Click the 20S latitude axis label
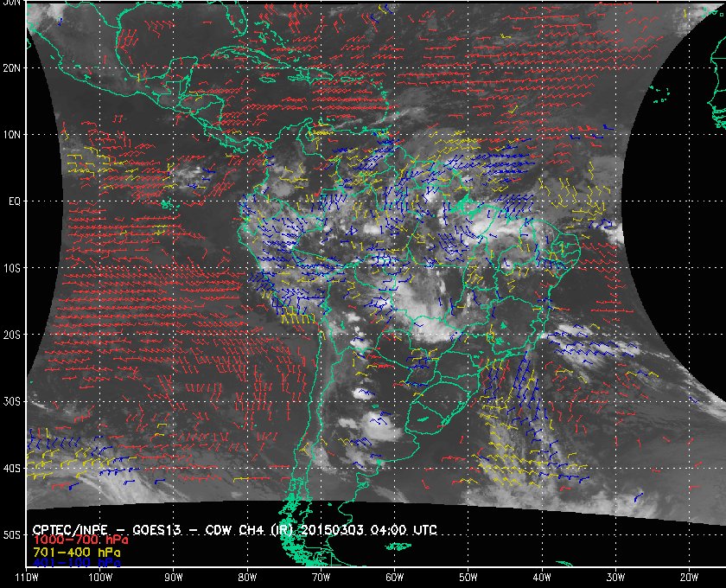This screenshot has width=726, height=588. pos(11,335)
